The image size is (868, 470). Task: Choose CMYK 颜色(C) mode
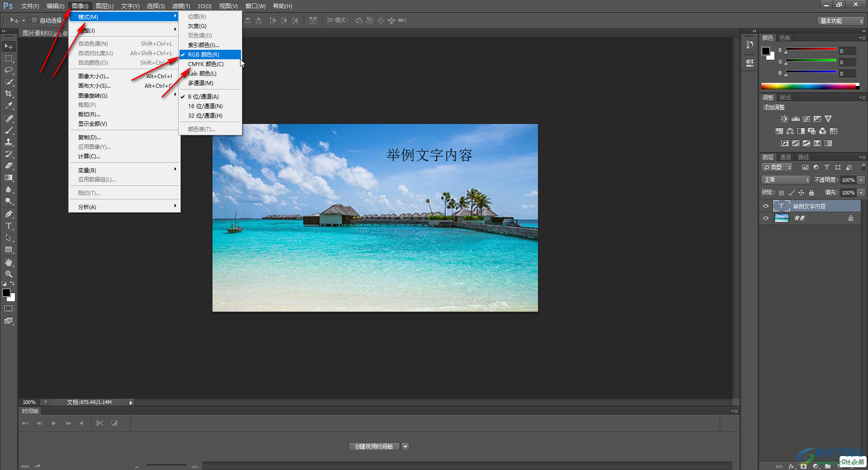pyautogui.click(x=210, y=64)
